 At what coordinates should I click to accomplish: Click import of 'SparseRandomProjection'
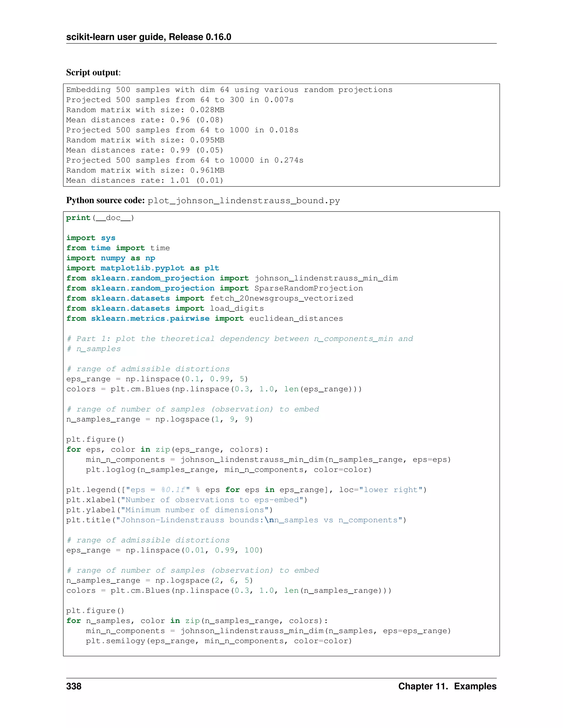(x=214, y=288)
